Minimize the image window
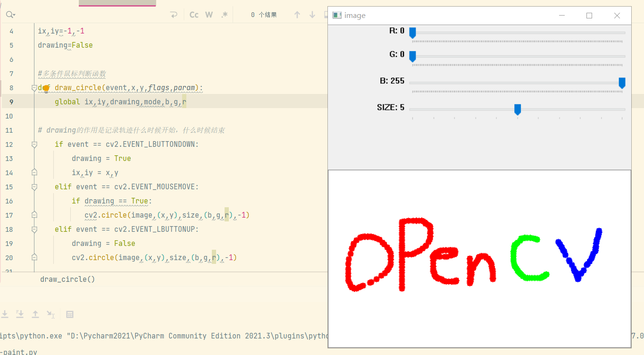The image size is (644, 355). 562,16
